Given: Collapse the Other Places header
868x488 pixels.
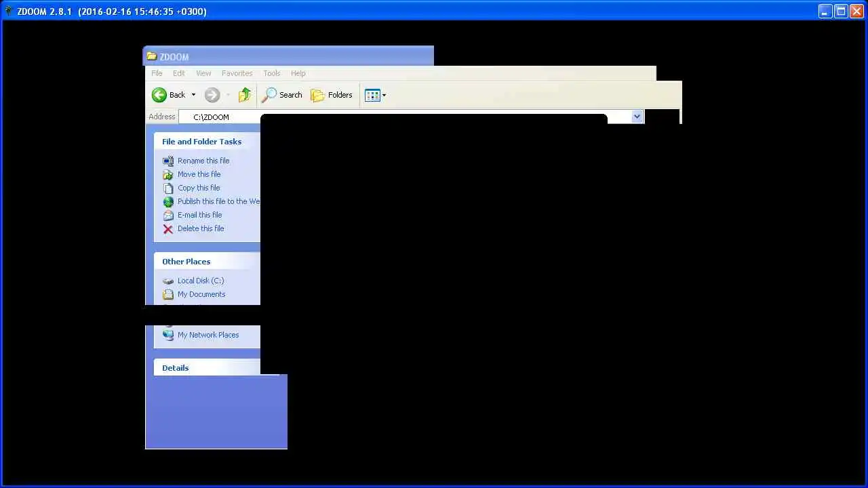Looking at the screenshot, I should [207, 262].
